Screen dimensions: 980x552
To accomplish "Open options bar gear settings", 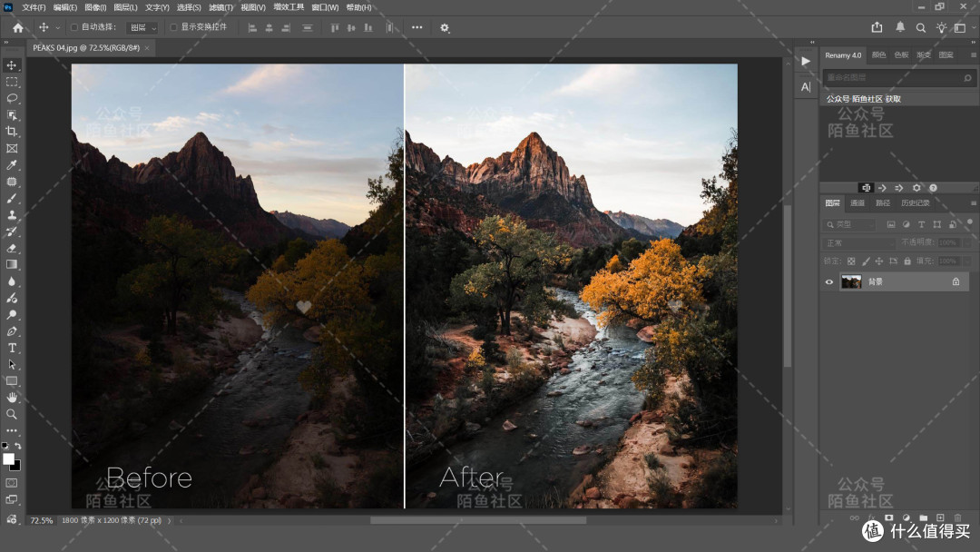I will click(445, 27).
